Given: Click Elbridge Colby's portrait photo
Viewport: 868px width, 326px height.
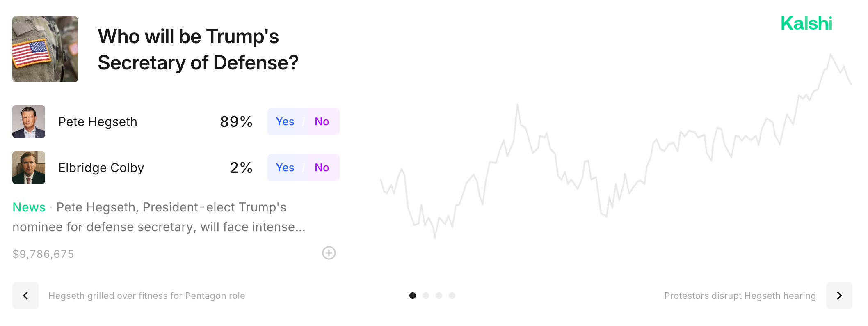Looking at the screenshot, I should click(x=29, y=168).
